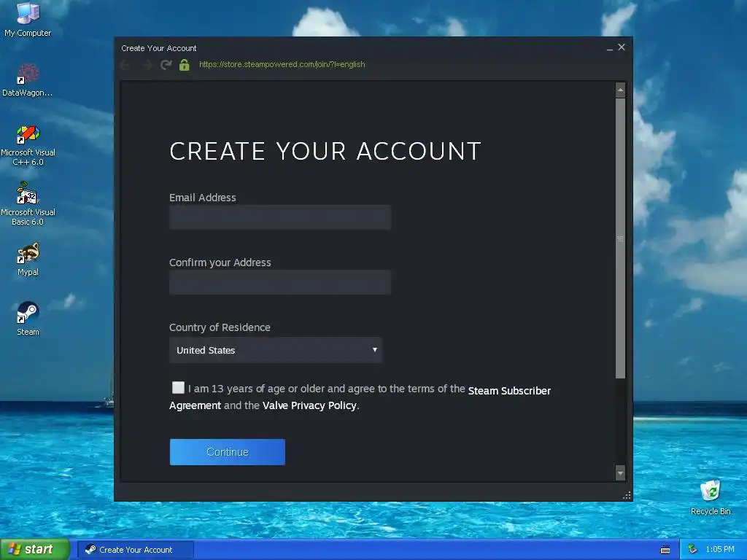This screenshot has height=560, width=747.
Task: Open My Computer desktop icon
Action: (x=28, y=20)
